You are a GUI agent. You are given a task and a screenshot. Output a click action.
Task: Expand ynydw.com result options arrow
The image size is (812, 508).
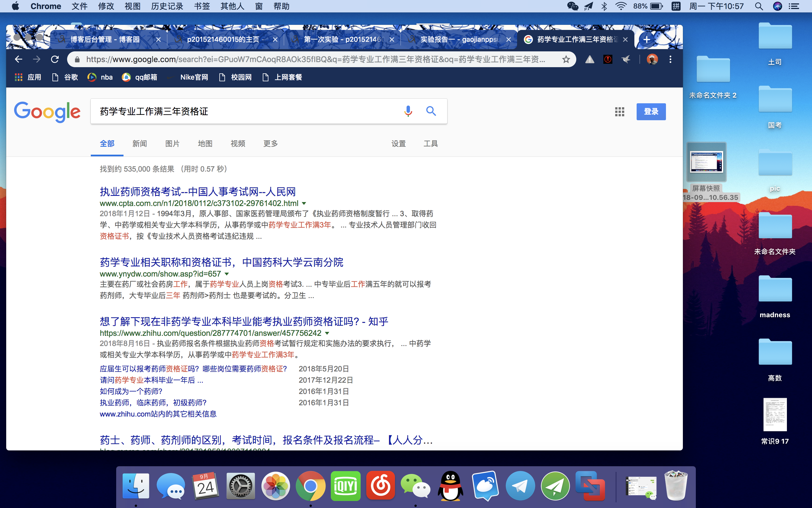tap(226, 274)
